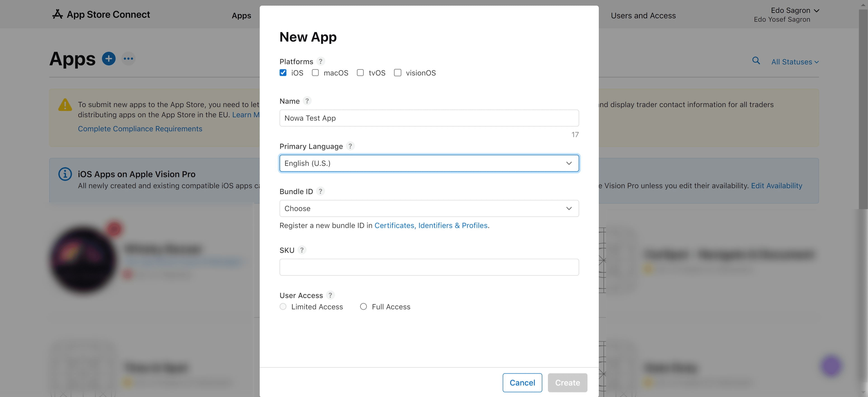Click the blue plus add-app icon

[x=108, y=59]
